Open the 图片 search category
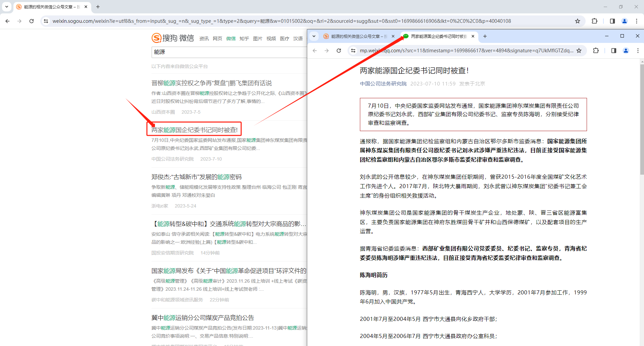 (x=258, y=39)
